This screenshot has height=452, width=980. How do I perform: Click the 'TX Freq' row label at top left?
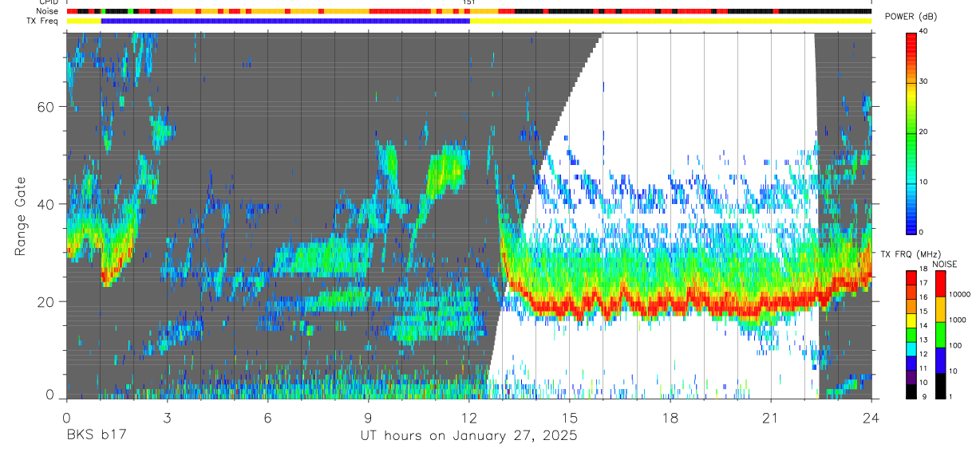click(43, 21)
